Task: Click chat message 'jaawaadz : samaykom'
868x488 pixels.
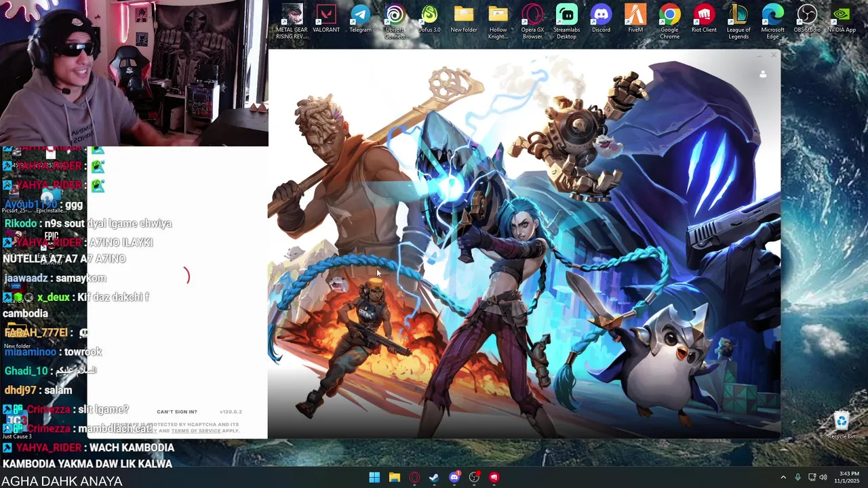Action: tap(55, 278)
